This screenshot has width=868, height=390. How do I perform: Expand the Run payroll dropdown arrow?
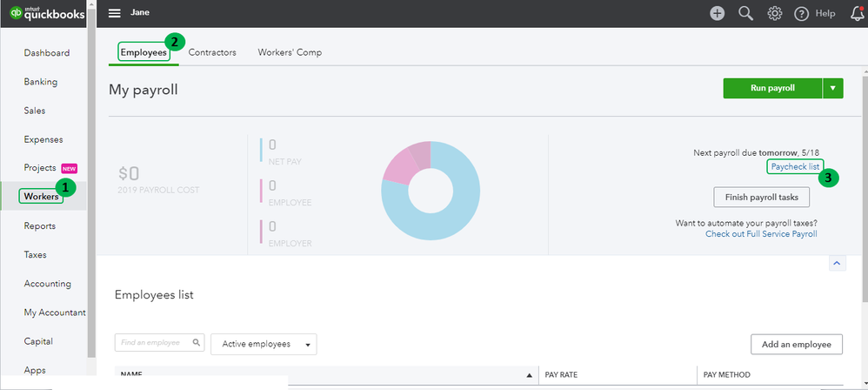point(833,88)
